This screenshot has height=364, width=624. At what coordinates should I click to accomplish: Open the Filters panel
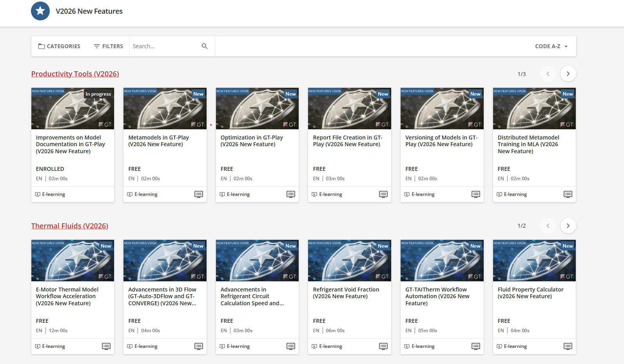[109, 46]
